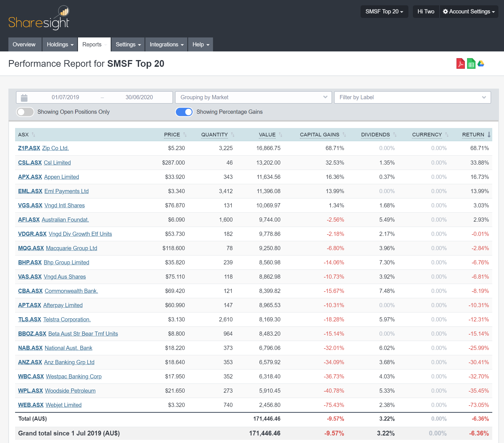This screenshot has height=443, width=504.
Task: Go to the Overview tab
Action: (x=25, y=44)
